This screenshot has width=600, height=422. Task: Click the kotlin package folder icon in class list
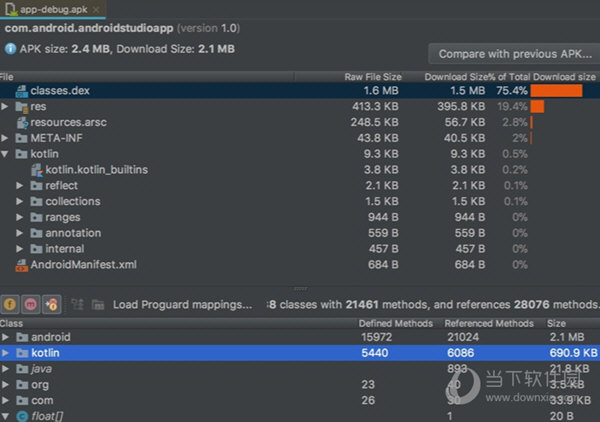point(22,353)
